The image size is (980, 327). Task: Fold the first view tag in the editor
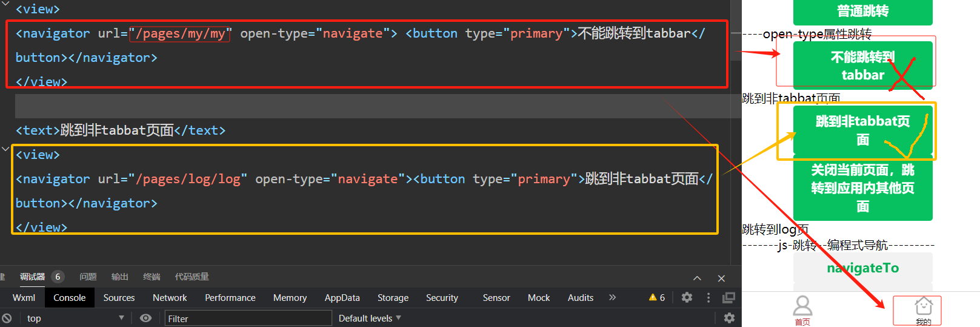pyautogui.click(x=6, y=5)
